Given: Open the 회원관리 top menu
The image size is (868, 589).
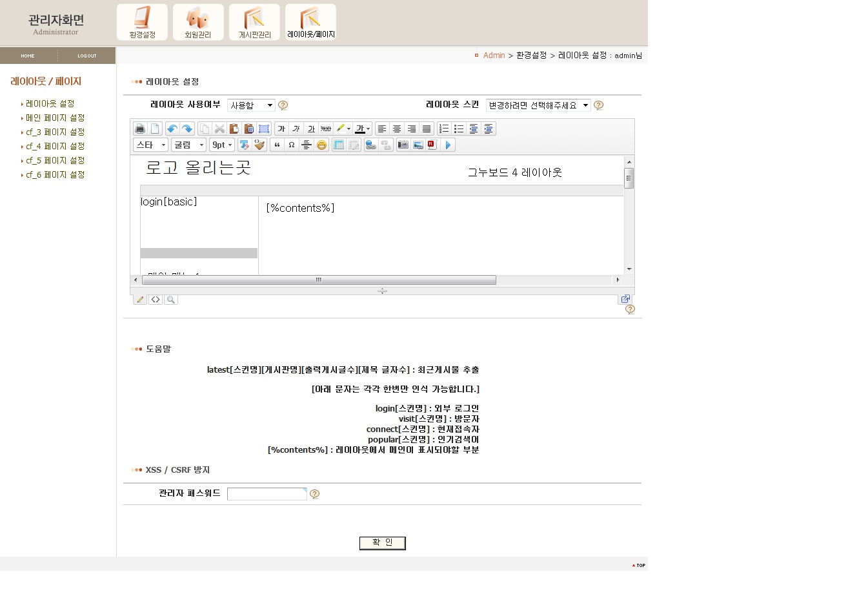Looking at the screenshot, I should tap(198, 22).
